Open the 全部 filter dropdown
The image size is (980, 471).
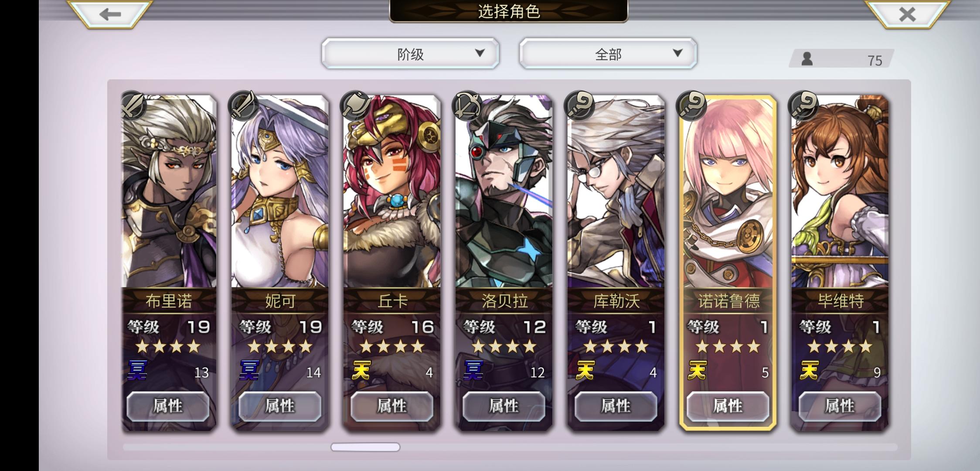coord(608,54)
